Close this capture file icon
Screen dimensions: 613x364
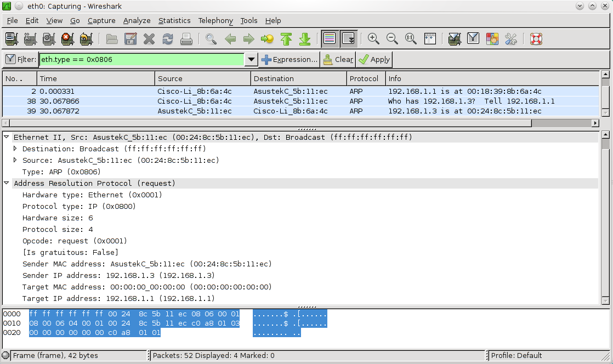pos(149,39)
